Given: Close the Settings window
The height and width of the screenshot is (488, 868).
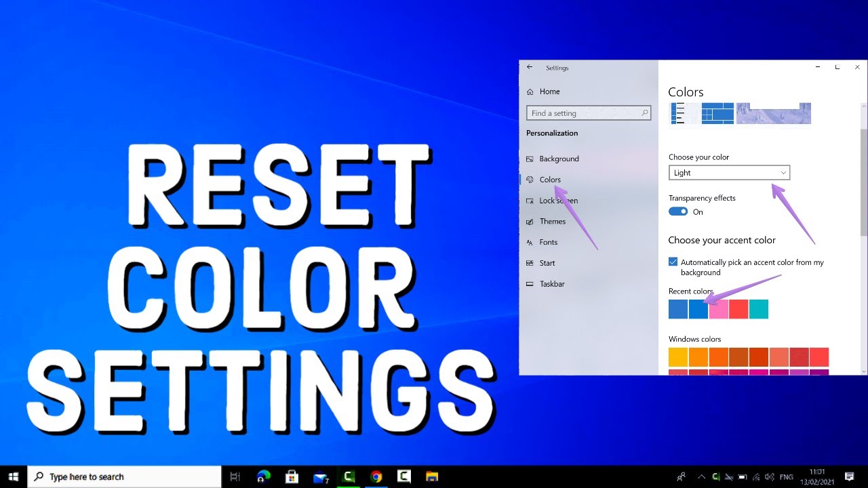Looking at the screenshot, I should [858, 67].
